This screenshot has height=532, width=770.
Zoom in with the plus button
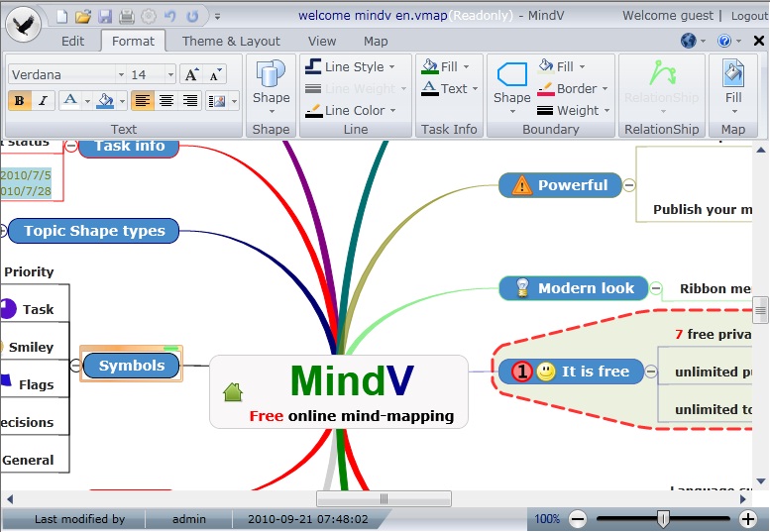point(748,519)
